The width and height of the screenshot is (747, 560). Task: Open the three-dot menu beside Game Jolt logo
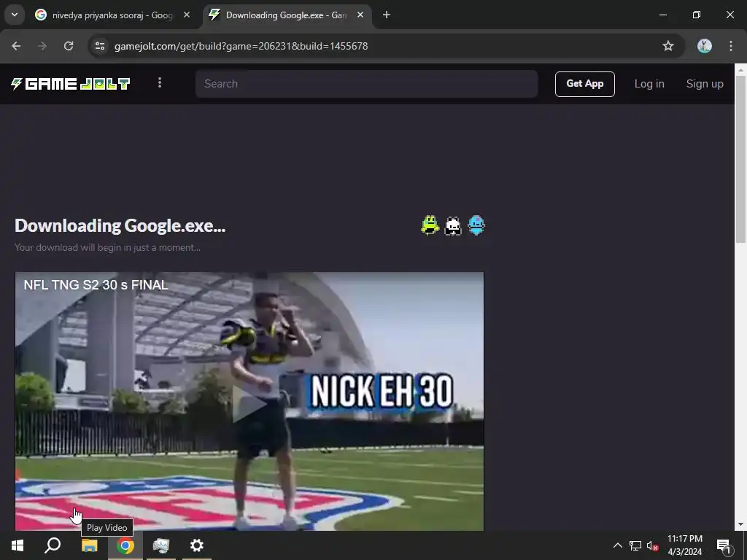click(x=160, y=83)
